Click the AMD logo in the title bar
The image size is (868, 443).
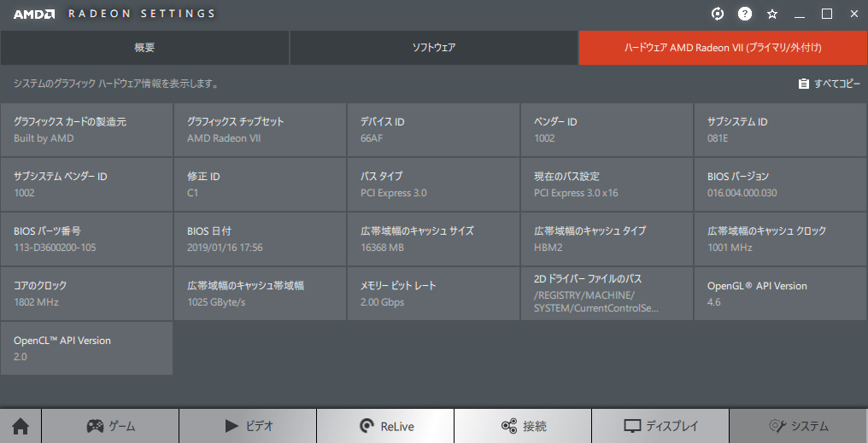tap(34, 15)
